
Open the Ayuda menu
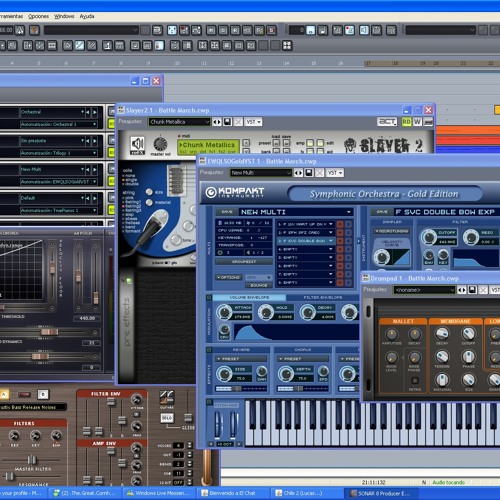pyautogui.click(x=87, y=16)
